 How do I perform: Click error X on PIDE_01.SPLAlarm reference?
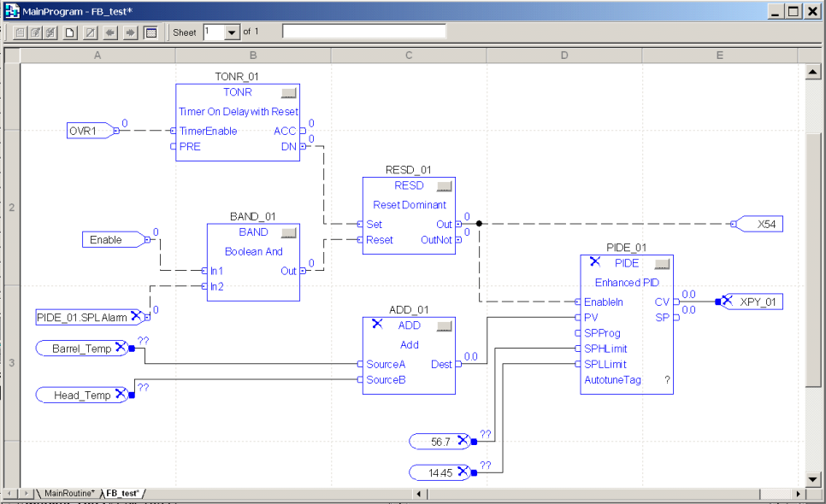pyautogui.click(x=137, y=316)
